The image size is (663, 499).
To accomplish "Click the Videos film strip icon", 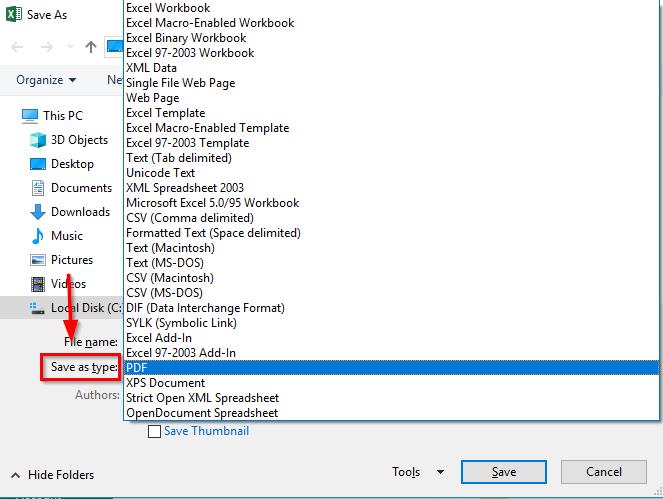I will [x=38, y=284].
